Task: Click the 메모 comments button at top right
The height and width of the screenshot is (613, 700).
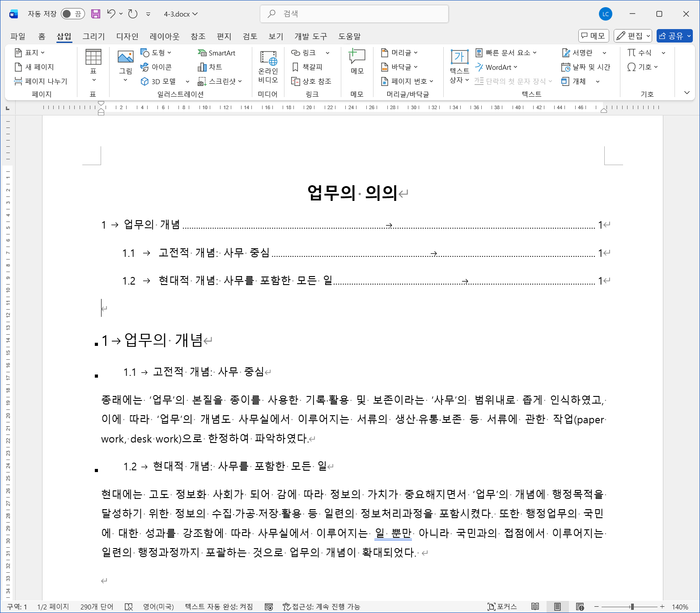Action: pos(594,36)
